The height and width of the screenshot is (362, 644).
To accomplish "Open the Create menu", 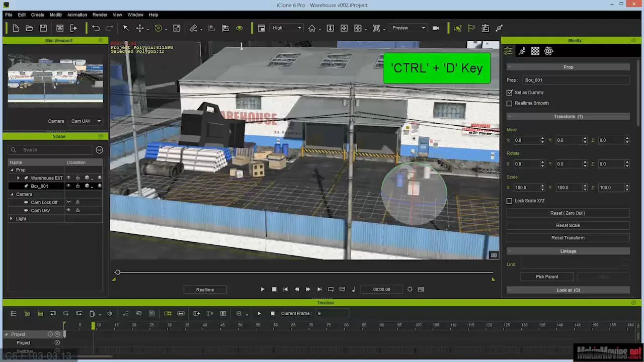I will click(37, 15).
